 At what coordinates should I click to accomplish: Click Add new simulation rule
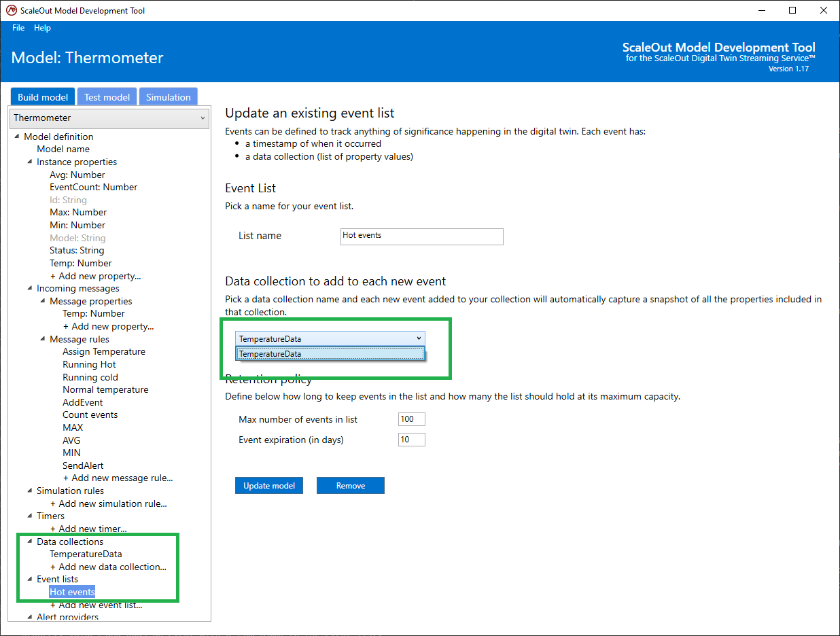pos(109,503)
